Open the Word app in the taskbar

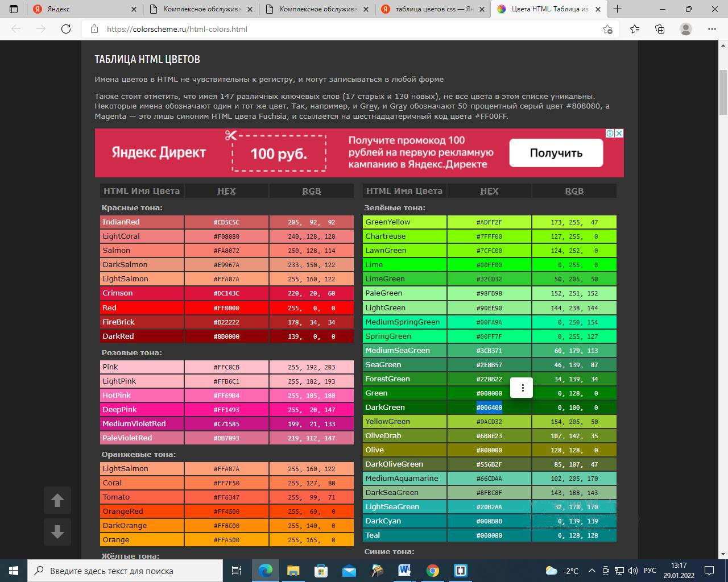click(x=404, y=571)
